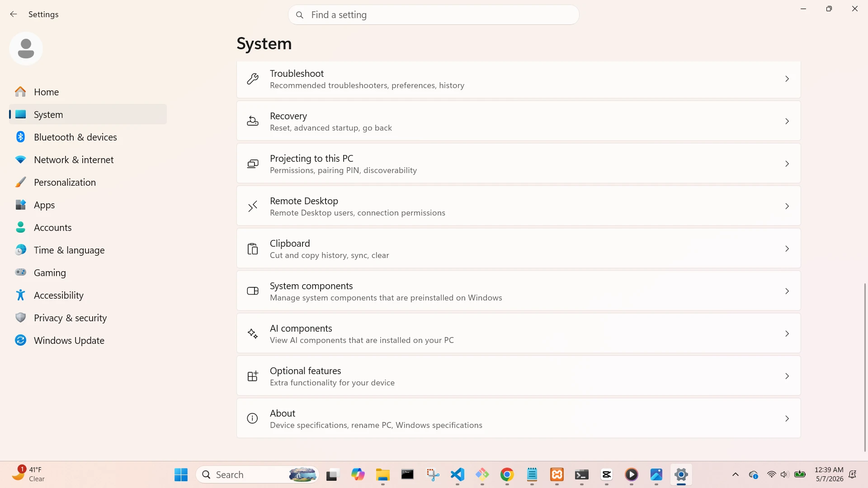Open Home in the sidebar
The height and width of the screenshot is (488, 868).
point(88,92)
